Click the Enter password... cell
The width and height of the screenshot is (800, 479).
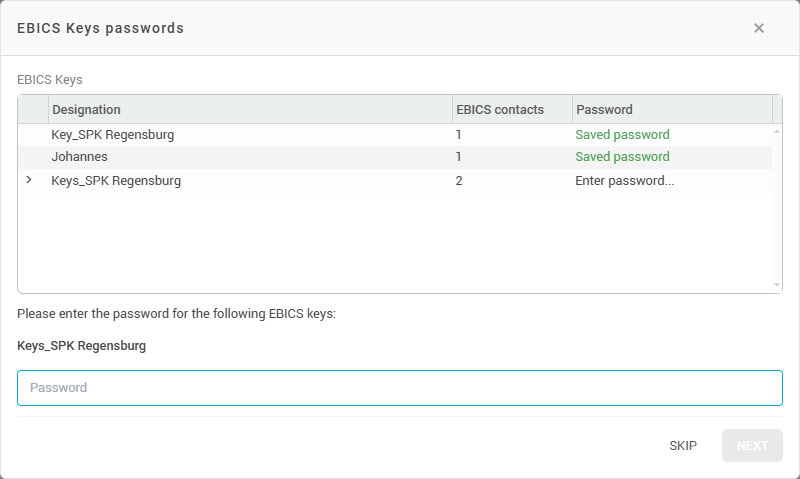click(x=625, y=181)
